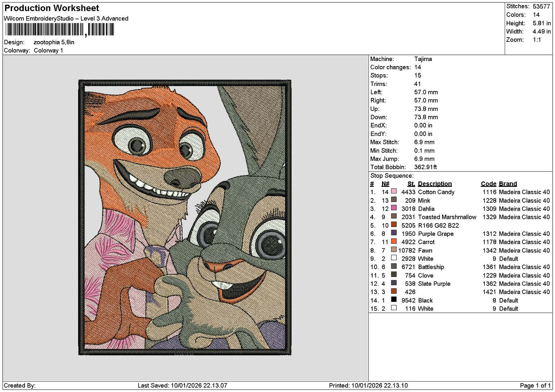555x392 pixels.
Task: Select the Wilcom EmbroideryStudio – Level 3 Advanced text
Action: point(66,18)
